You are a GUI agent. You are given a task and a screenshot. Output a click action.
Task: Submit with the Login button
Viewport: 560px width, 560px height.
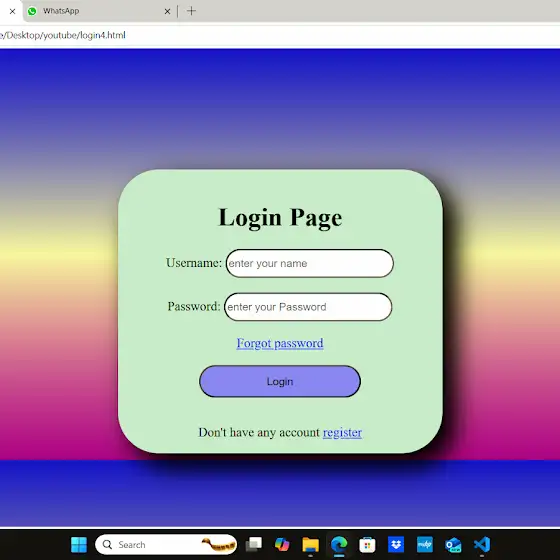(x=280, y=381)
